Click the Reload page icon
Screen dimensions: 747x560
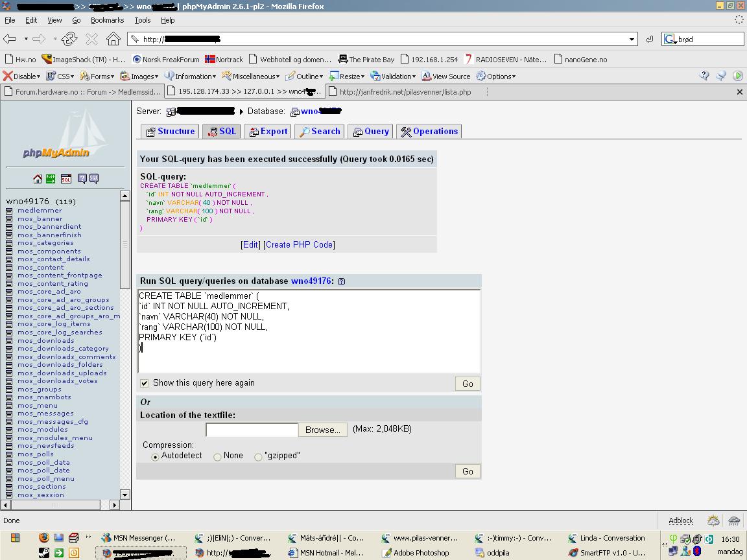point(69,39)
